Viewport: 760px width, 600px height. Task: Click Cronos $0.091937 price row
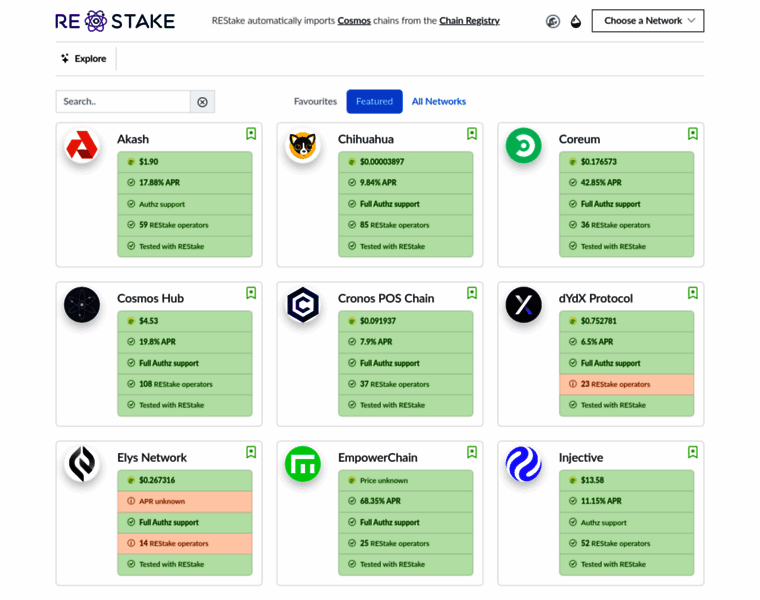[x=406, y=321]
